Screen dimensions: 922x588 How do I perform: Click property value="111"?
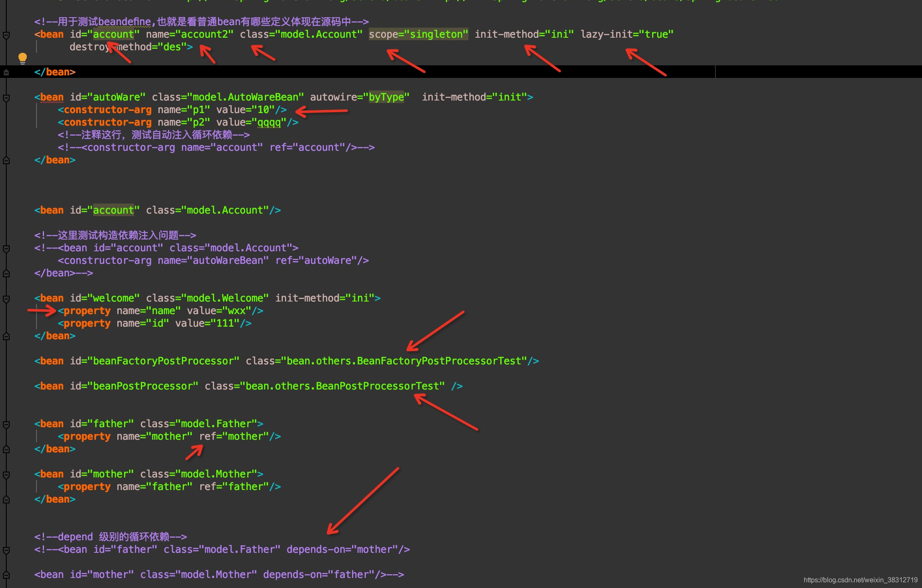pos(207,323)
